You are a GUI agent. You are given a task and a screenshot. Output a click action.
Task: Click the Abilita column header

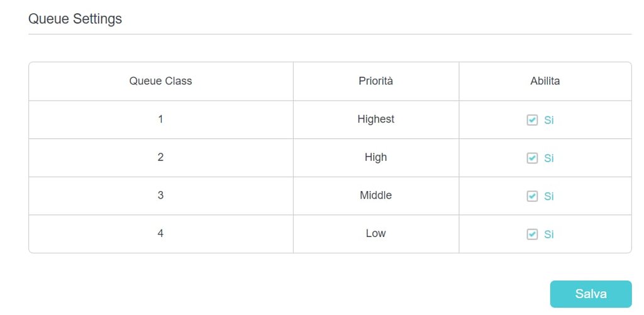coord(545,81)
